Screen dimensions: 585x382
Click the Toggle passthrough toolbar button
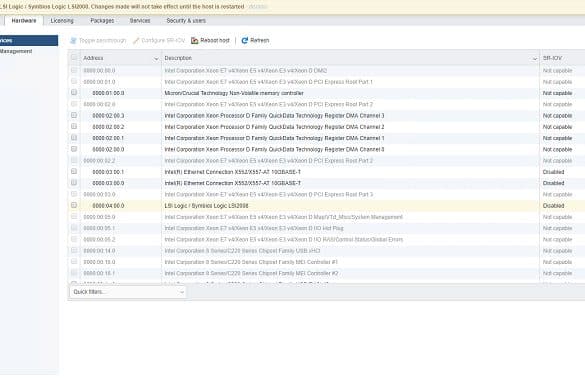[98, 40]
